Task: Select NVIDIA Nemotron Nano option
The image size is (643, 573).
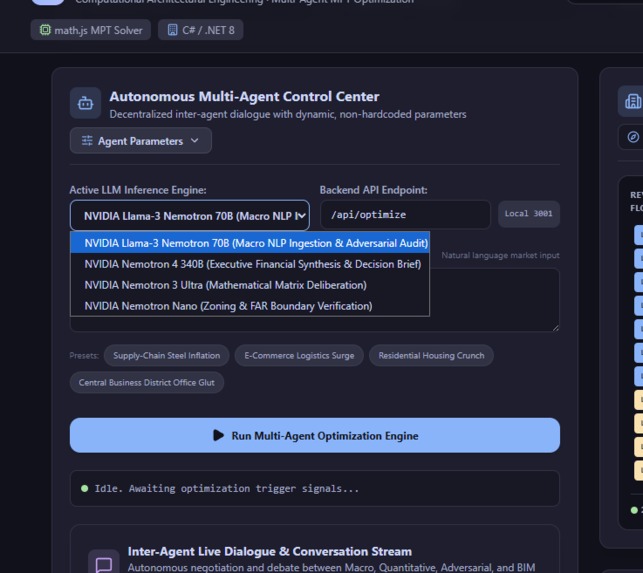Action: 250,306
